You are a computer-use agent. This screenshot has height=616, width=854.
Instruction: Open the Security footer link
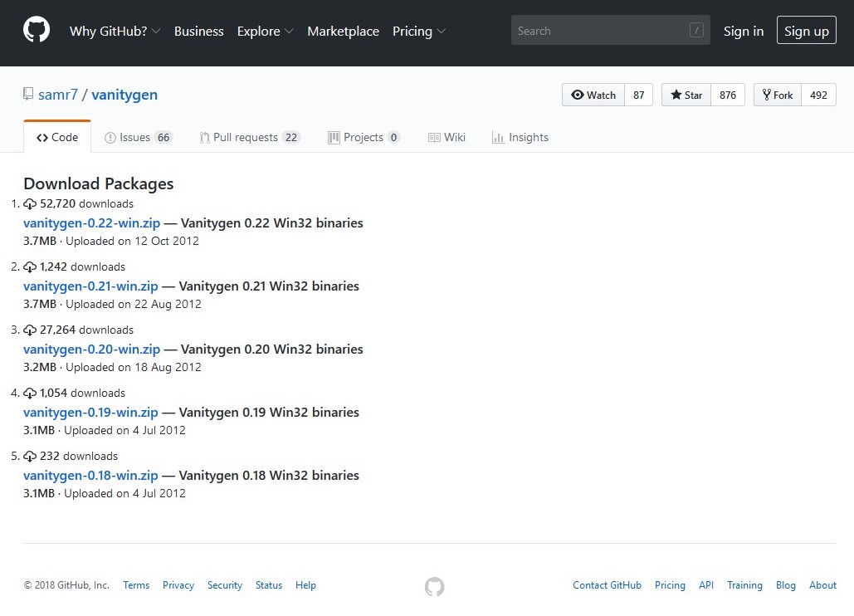click(224, 585)
